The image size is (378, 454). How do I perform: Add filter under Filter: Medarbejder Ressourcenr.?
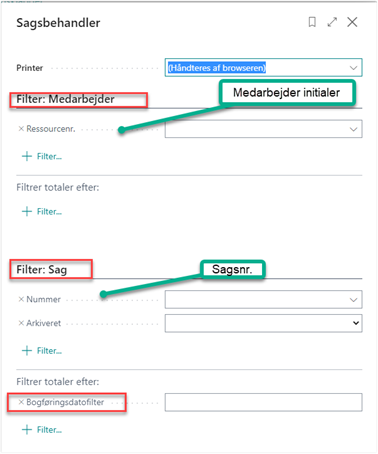42,156
